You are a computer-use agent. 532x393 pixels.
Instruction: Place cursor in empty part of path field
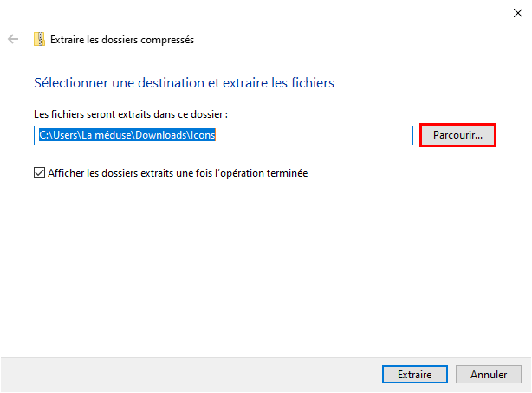click(314, 135)
